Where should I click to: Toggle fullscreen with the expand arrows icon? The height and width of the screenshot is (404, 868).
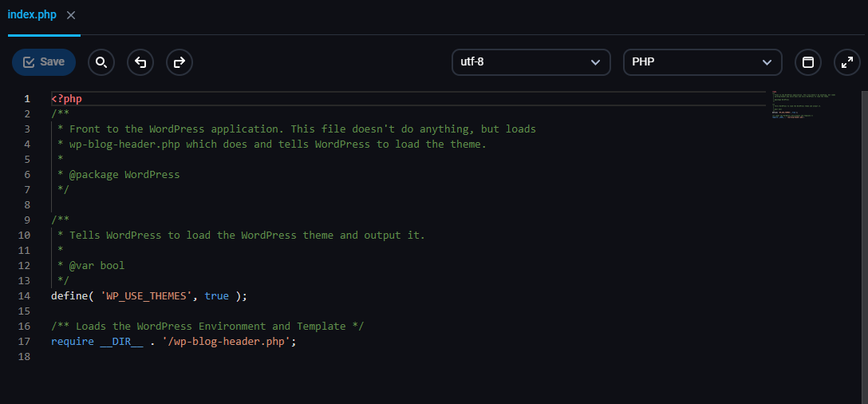847,62
